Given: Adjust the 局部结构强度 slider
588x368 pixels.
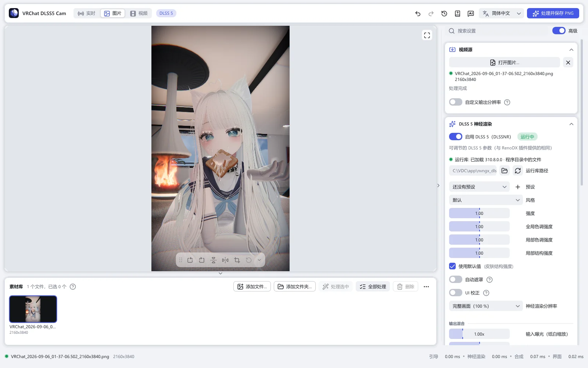Looking at the screenshot, I should pos(479,253).
